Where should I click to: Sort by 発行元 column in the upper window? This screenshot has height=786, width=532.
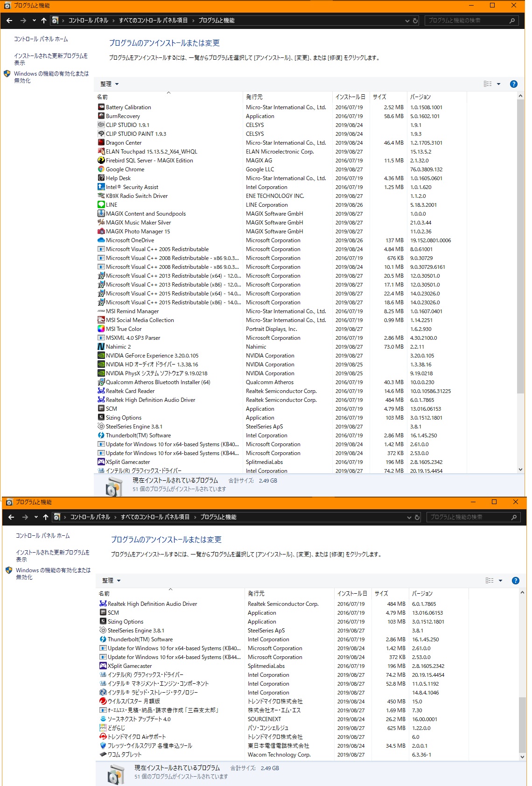point(287,97)
